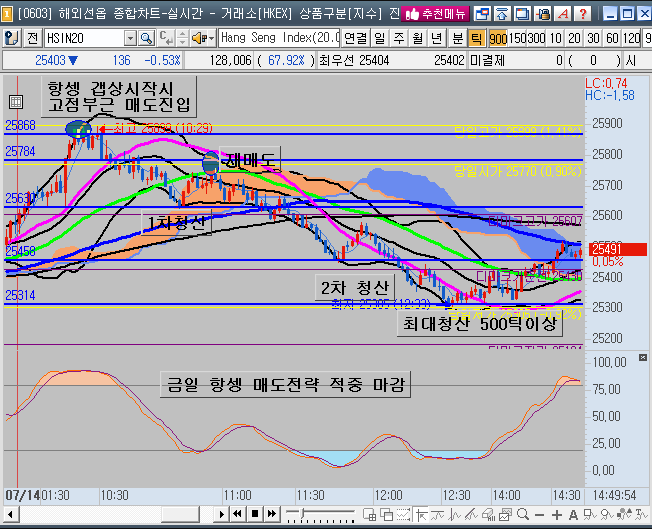Open the HSIN20 symbol dropdown arrow
Viewport: 652px width, 529px height.
point(130,37)
